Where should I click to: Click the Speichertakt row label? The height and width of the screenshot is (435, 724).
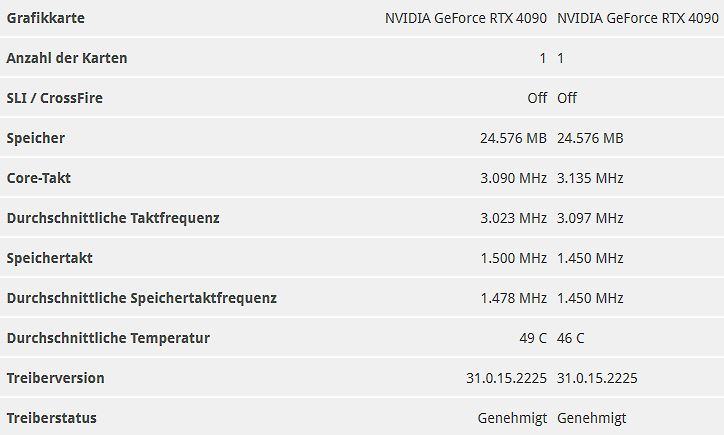[49, 258]
